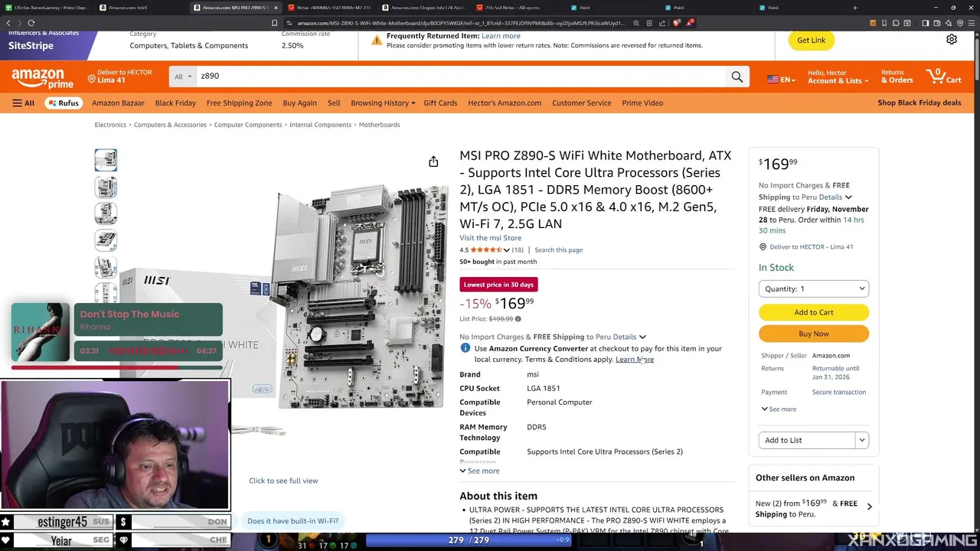Click the Brave Rewards triangle icon
Viewport: 980px width, 551px height.
coord(690,23)
